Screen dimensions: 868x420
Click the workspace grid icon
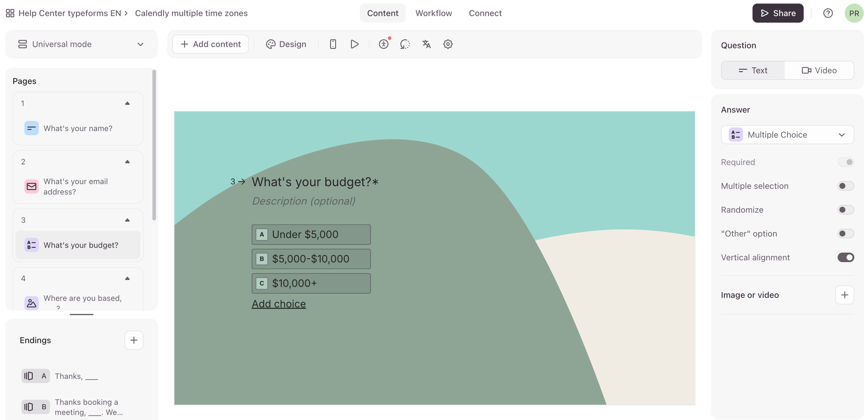pyautogui.click(x=10, y=13)
